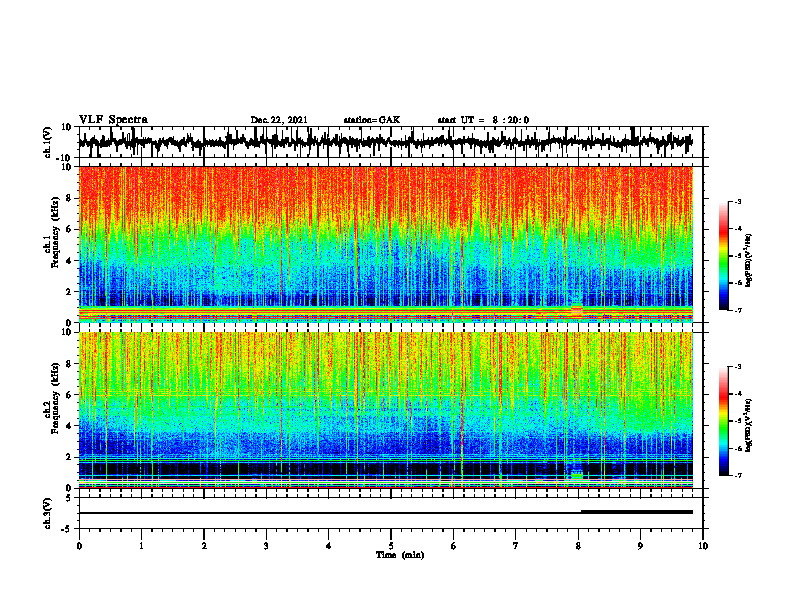
Task: Click the green burst near minute 8 in ch.2 spectrogram
Action: tap(576, 474)
